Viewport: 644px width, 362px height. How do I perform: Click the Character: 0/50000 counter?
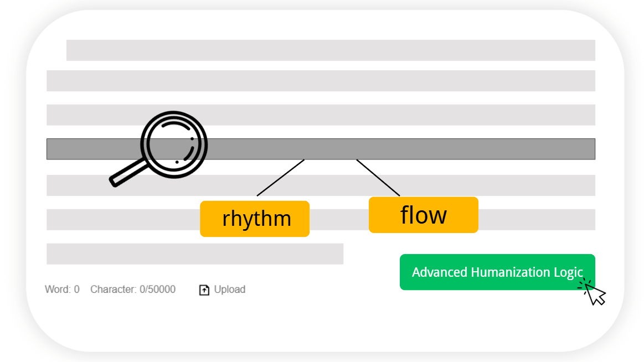click(x=133, y=289)
